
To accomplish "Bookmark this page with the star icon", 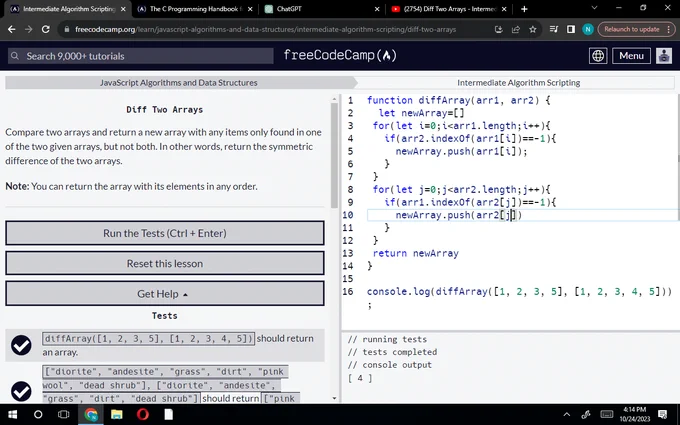I will [533, 29].
